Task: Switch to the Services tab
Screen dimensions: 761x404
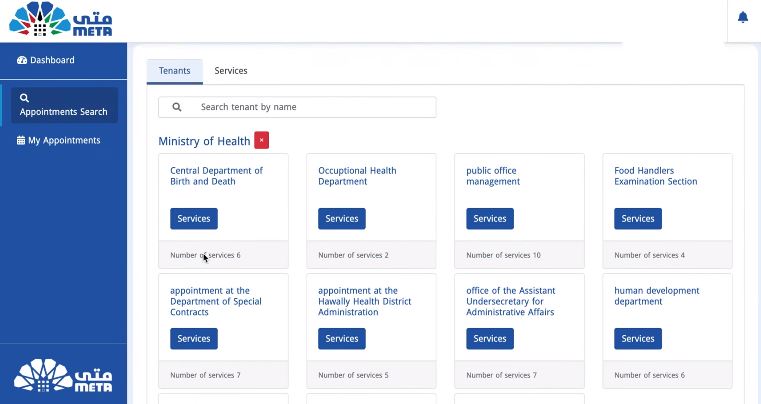Action: pyautogui.click(x=231, y=71)
